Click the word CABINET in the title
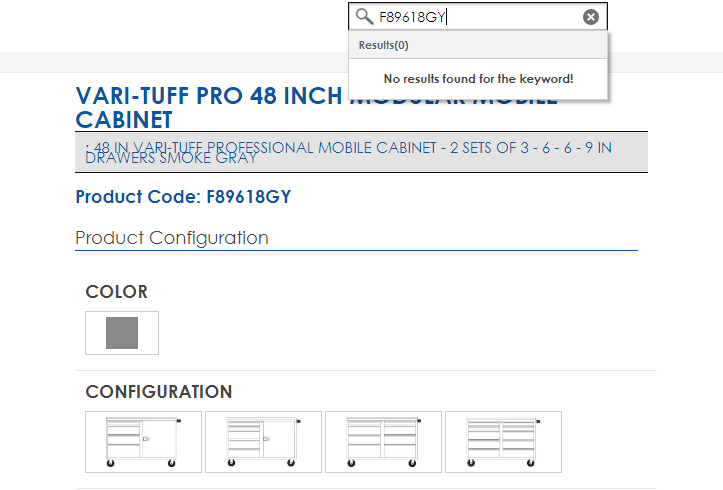This screenshot has width=723, height=490. (x=124, y=120)
